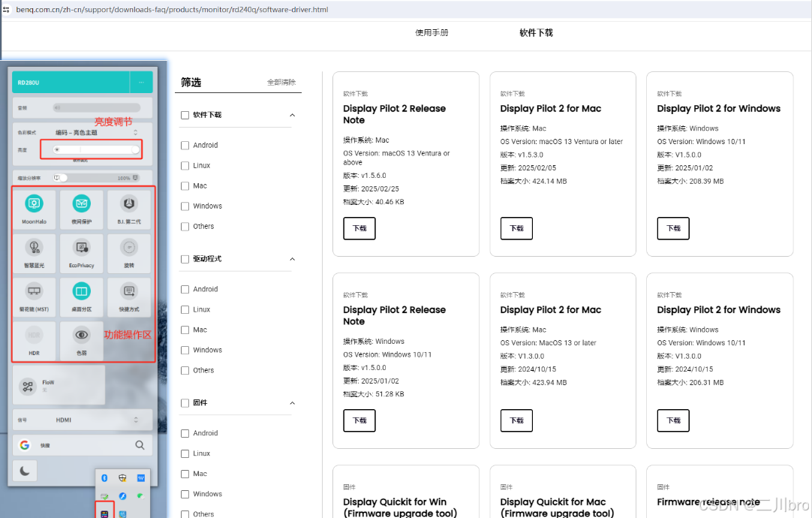Click the Display Pilot tray icon
This screenshot has height=518, width=812.
coord(104,513)
